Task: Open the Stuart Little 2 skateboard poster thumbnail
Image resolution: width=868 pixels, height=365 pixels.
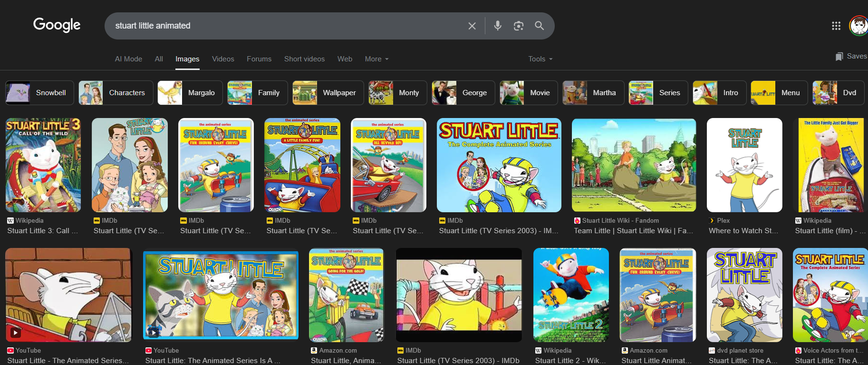Action: point(571,295)
